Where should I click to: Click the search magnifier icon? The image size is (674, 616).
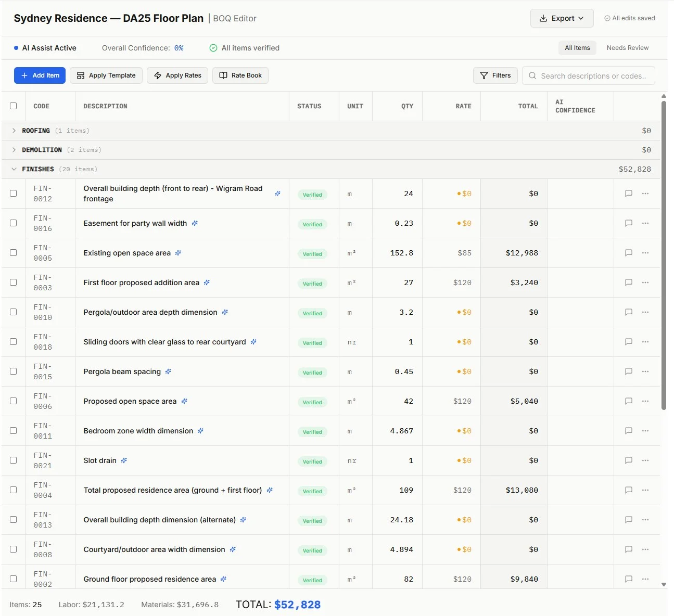click(532, 75)
